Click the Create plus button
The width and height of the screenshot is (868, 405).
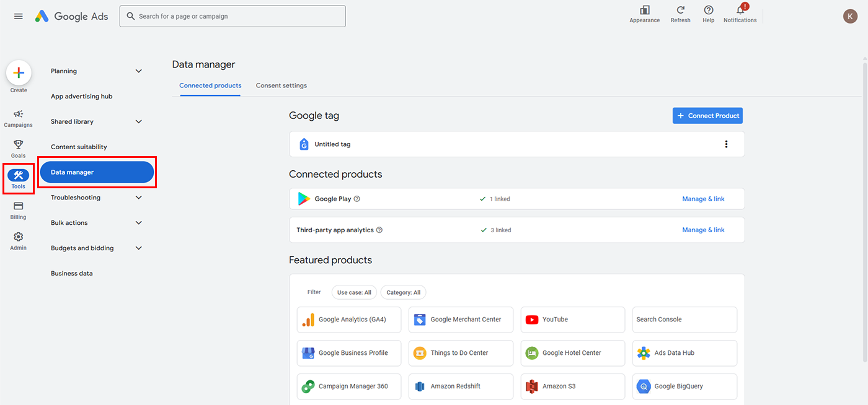point(19,73)
